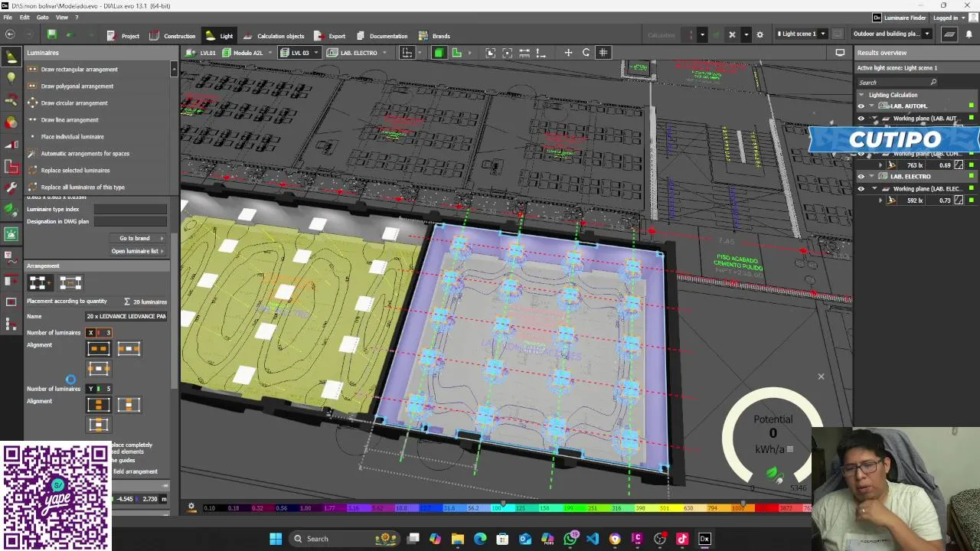Click Draw rectangular arrangement
This screenshot has width=980, height=551.
point(79,70)
